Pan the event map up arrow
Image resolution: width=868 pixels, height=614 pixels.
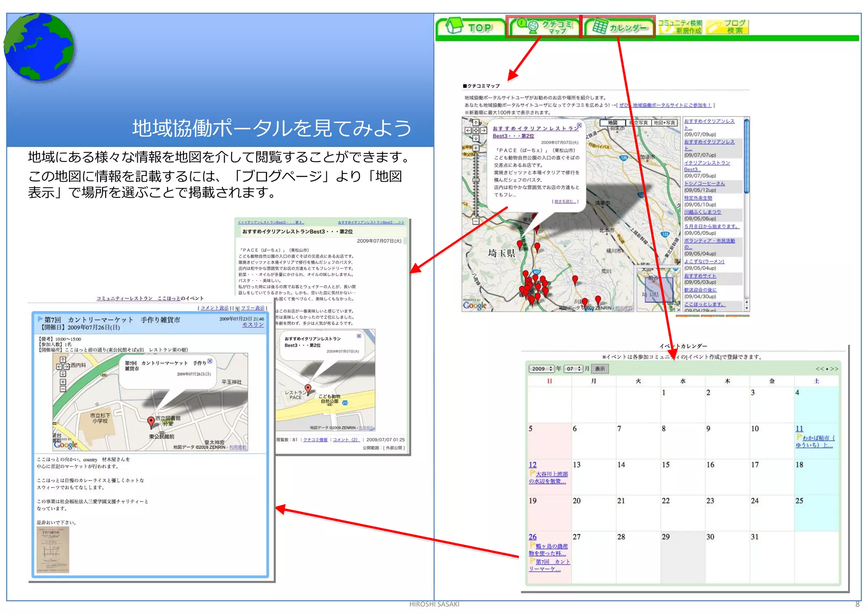[63, 359]
